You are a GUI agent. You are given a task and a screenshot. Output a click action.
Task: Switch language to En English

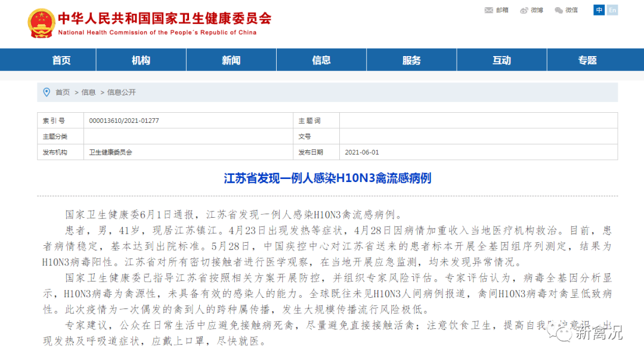pos(612,10)
